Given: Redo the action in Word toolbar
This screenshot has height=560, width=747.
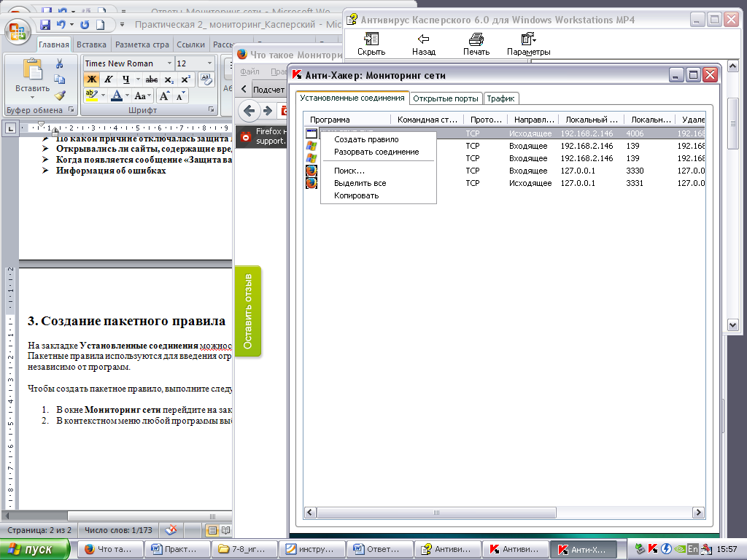Looking at the screenshot, I should [x=85, y=24].
